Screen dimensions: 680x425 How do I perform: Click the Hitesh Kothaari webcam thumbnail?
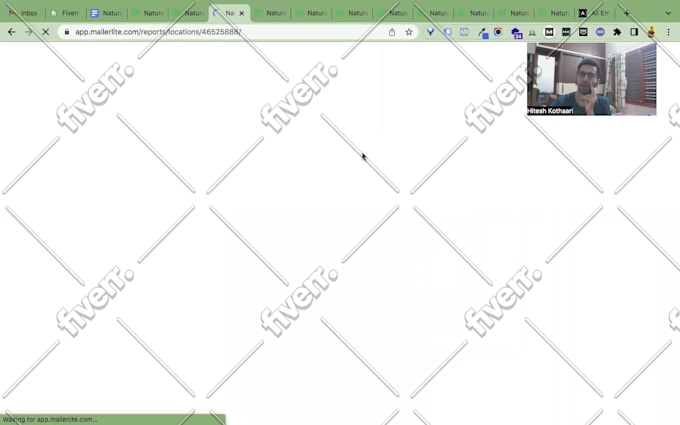[x=592, y=79]
